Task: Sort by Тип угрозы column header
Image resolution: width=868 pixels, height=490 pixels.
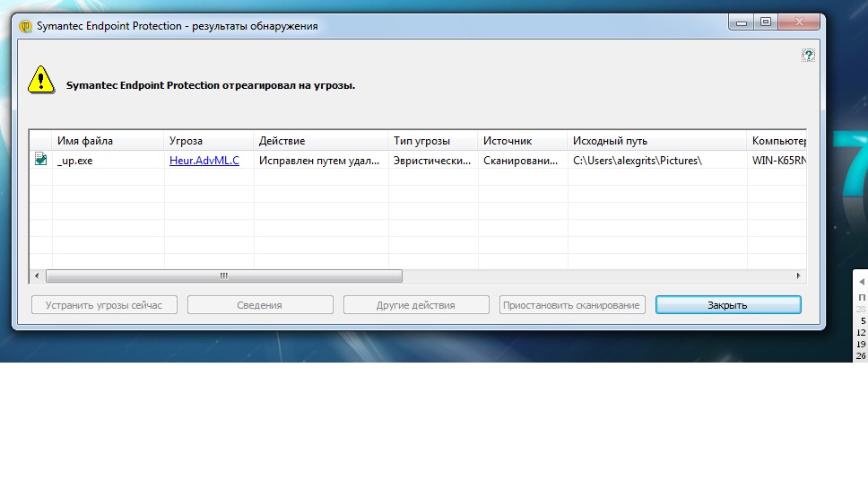Action: 433,141
